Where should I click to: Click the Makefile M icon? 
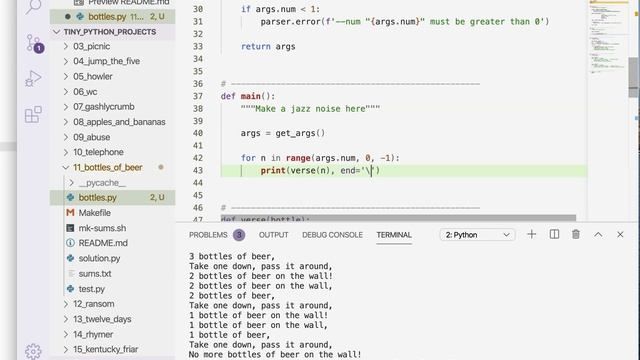pyautogui.click(x=70, y=213)
